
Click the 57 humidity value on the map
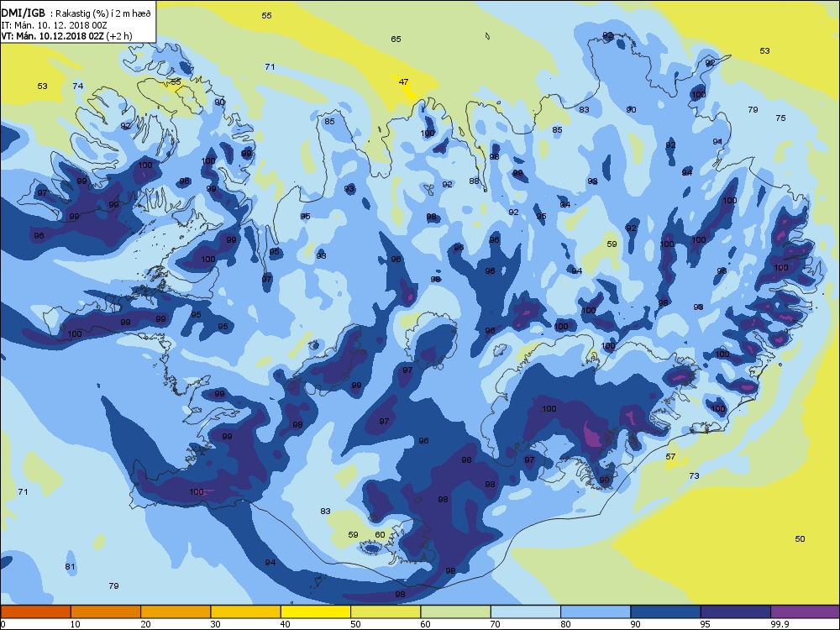point(670,456)
